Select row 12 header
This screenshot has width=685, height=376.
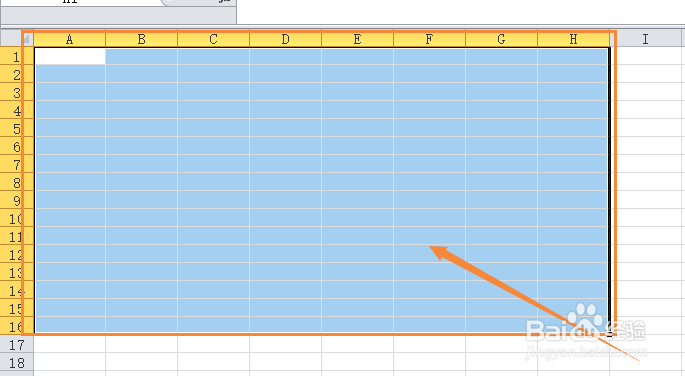pyautogui.click(x=17, y=254)
